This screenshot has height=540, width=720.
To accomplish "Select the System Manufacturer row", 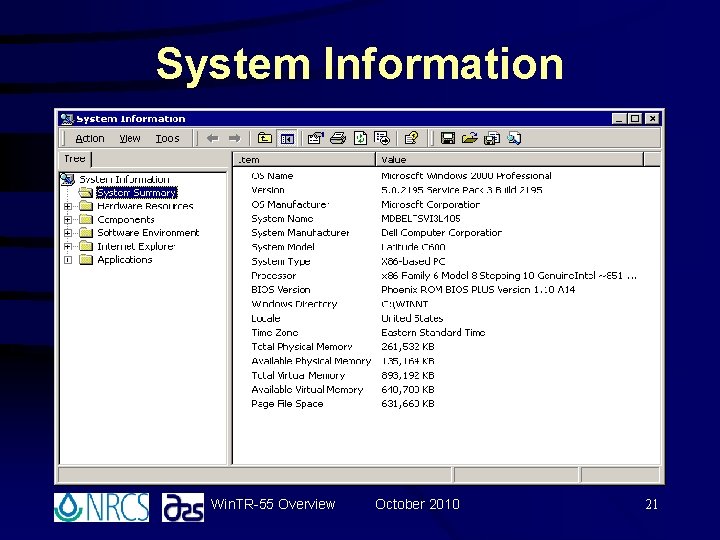I will (x=446, y=232).
